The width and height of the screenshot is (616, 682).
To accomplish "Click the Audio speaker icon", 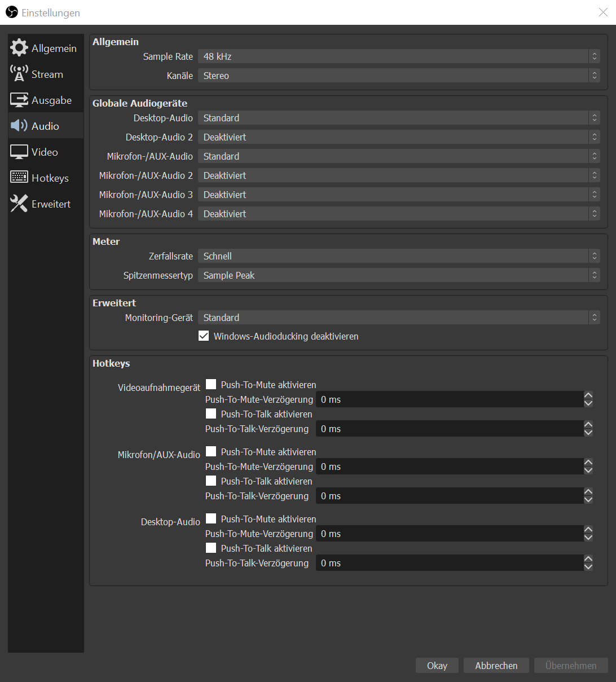I will point(19,126).
